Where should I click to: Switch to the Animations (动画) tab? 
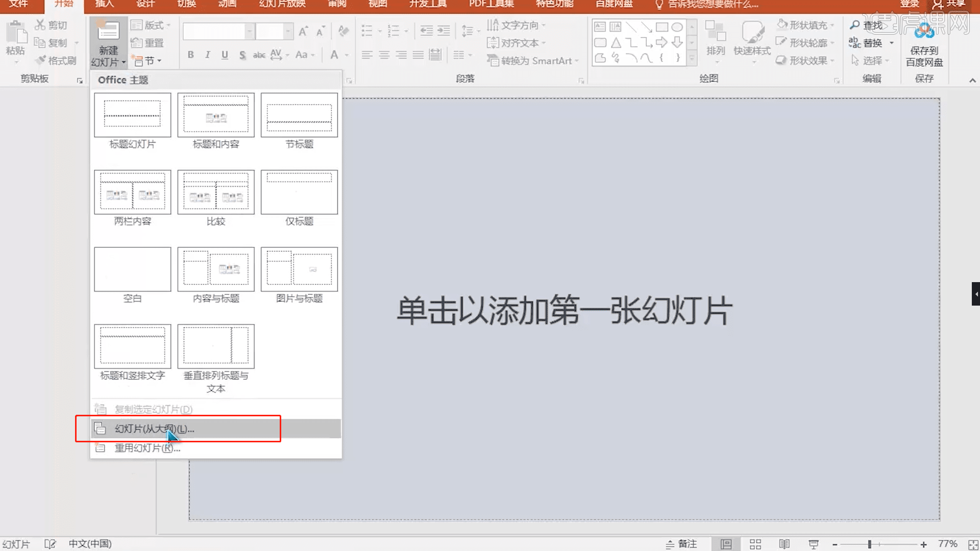(x=227, y=4)
